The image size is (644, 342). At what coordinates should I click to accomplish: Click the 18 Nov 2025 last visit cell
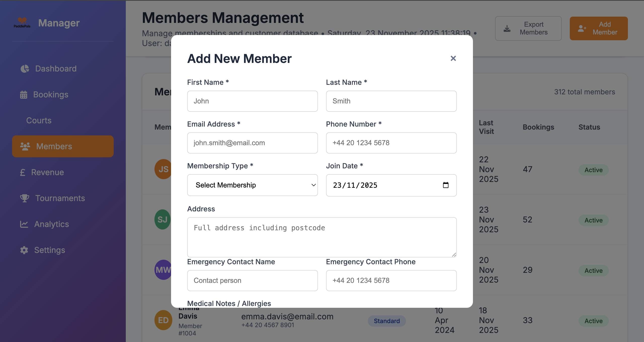pyautogui.click(x=489, y=320)
